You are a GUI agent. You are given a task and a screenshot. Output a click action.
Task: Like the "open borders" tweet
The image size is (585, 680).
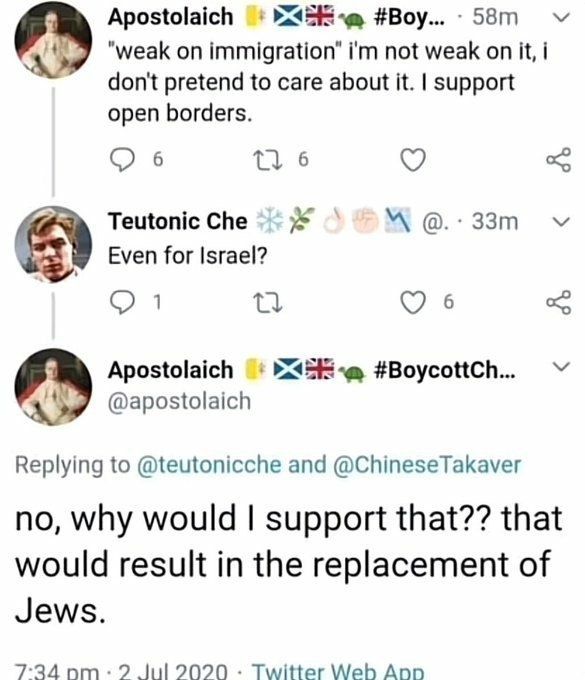[412, 160]
